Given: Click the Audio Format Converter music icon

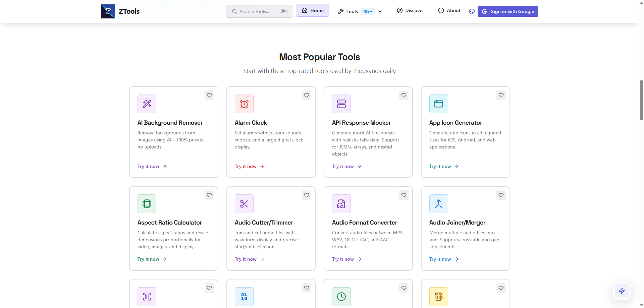Looking at the screenshot, I should (x=341, y=203).
